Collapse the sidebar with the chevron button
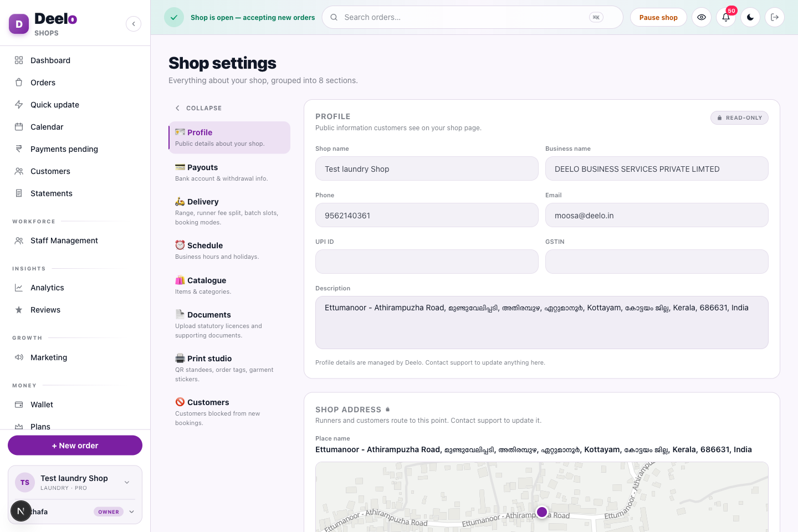This screenshot has width=798, height=532. click(134, 24)
